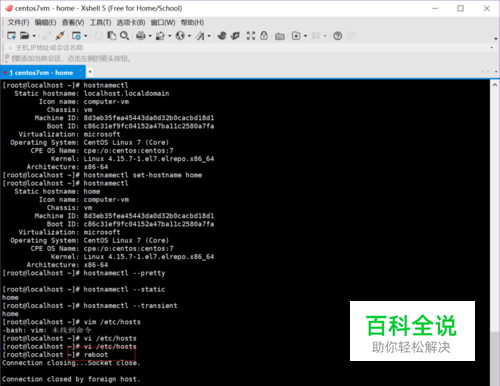Open the 窗口(W) menu
Screen dimensions: 500x386
[163, 23]
